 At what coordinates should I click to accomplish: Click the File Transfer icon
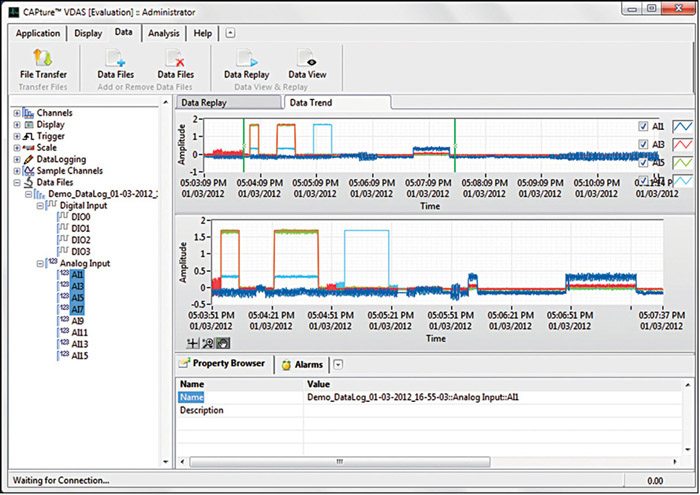point(44,58)
